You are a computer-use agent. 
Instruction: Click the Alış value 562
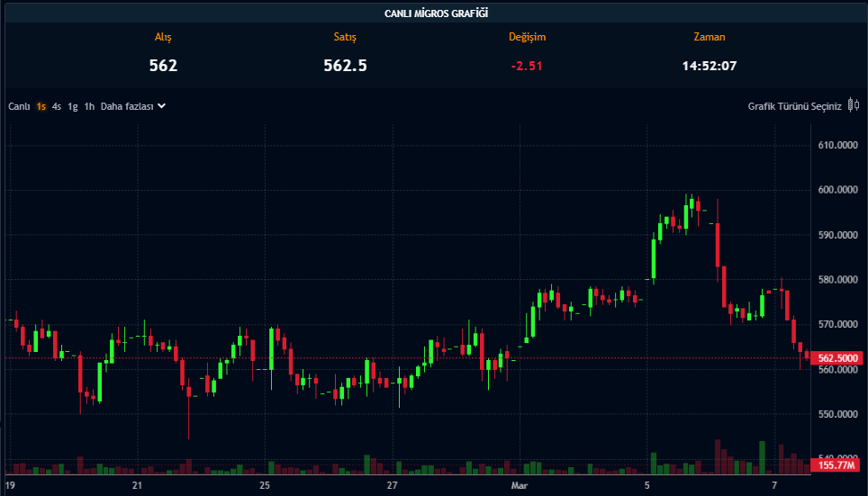(163, 66)
